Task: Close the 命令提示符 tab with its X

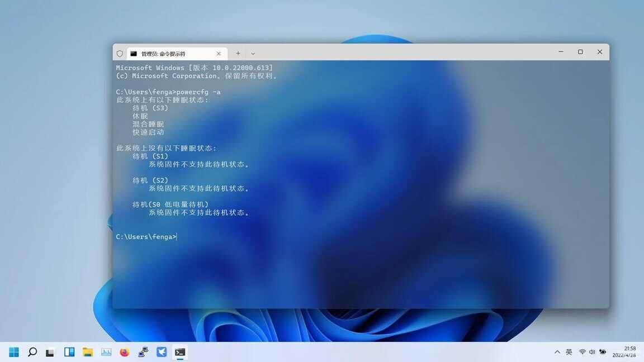Action: point(219,53)
